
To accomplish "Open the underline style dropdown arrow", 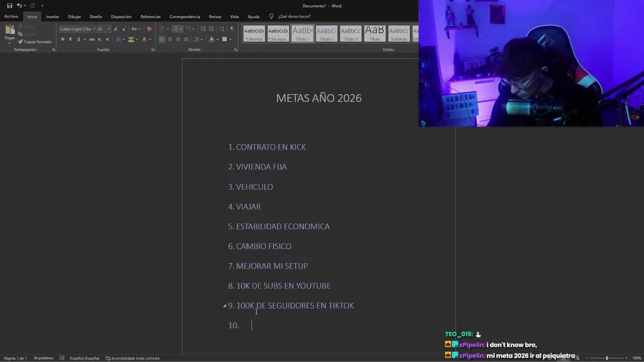I will click(x=85, y=39).
